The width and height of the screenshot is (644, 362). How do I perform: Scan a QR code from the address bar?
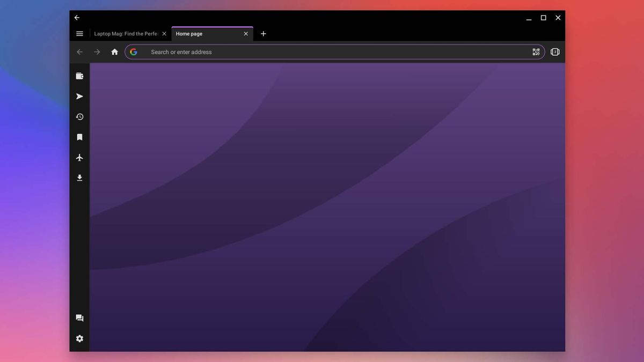click(536, 51)
